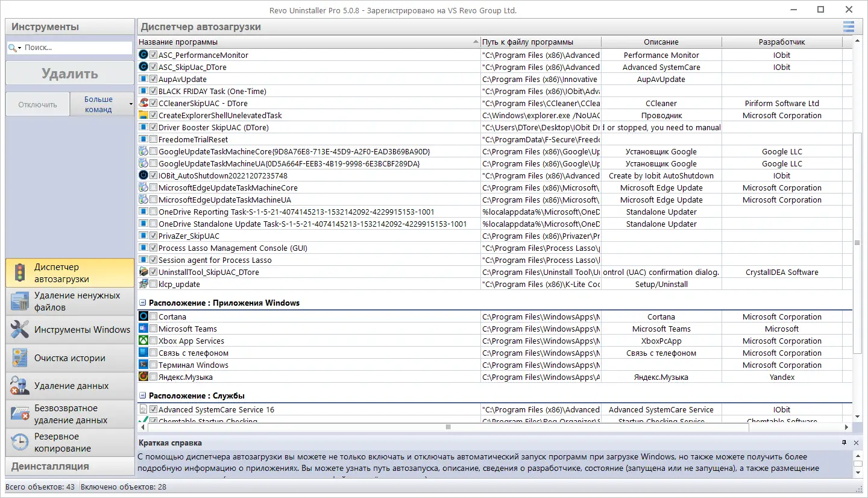Open the Очистка истории tool icon
The image size is (868, 498).
click(20, 358)
